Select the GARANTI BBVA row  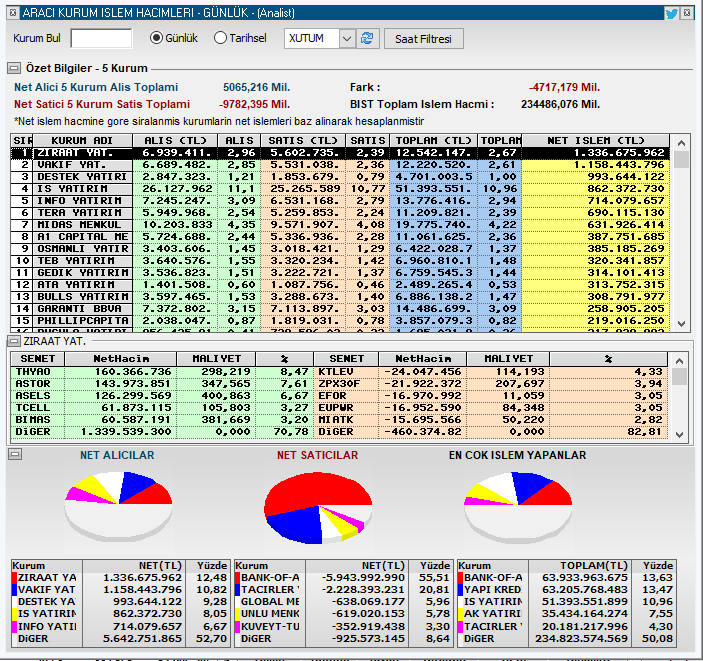click(340, 309)
